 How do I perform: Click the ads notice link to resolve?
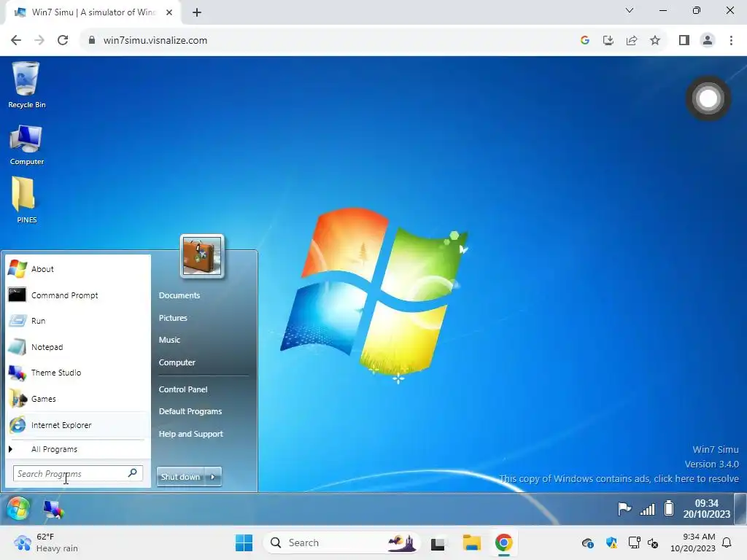point(619,478)
